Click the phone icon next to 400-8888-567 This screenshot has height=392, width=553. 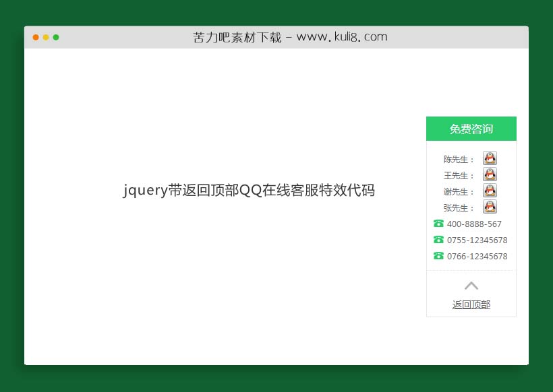(x=438, y=224)
